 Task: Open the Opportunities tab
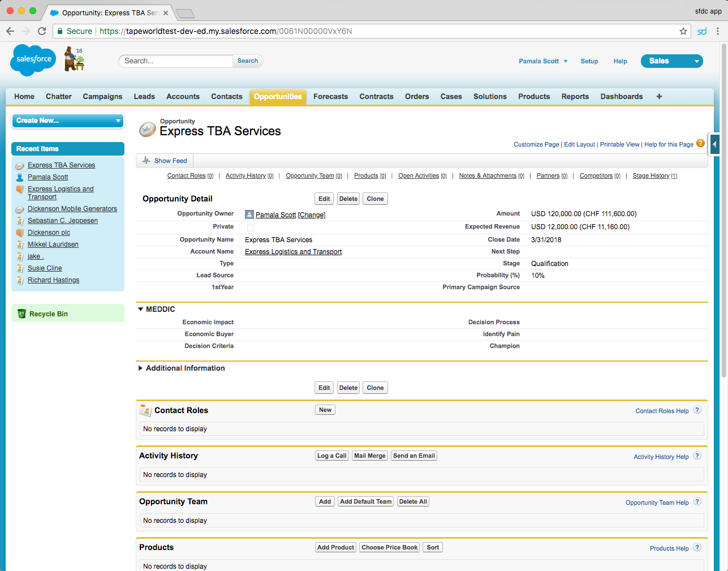[278, 97]
